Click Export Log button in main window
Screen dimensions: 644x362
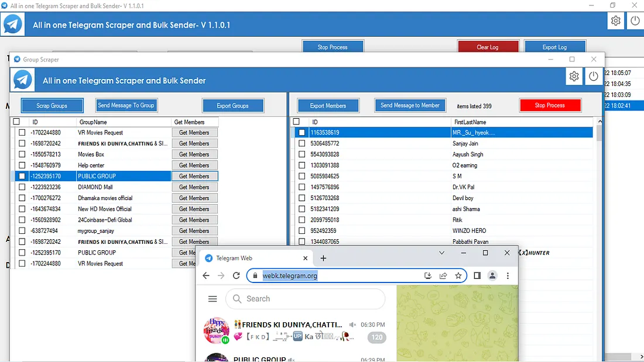click(554, 46)
